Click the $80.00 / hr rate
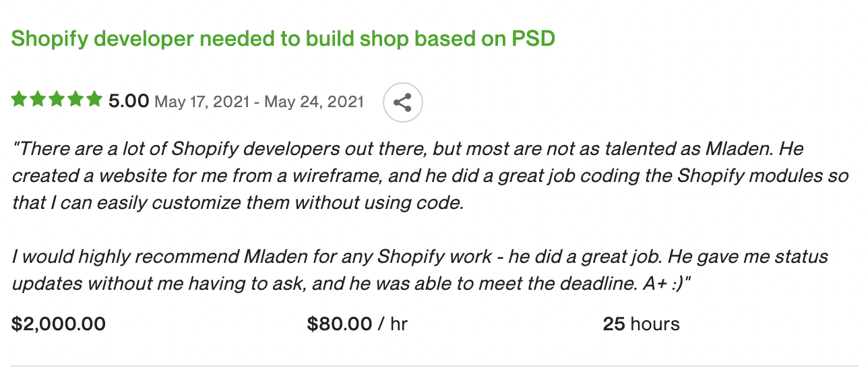The width and height of the screenshot is (868, 368). pos(357,324)
